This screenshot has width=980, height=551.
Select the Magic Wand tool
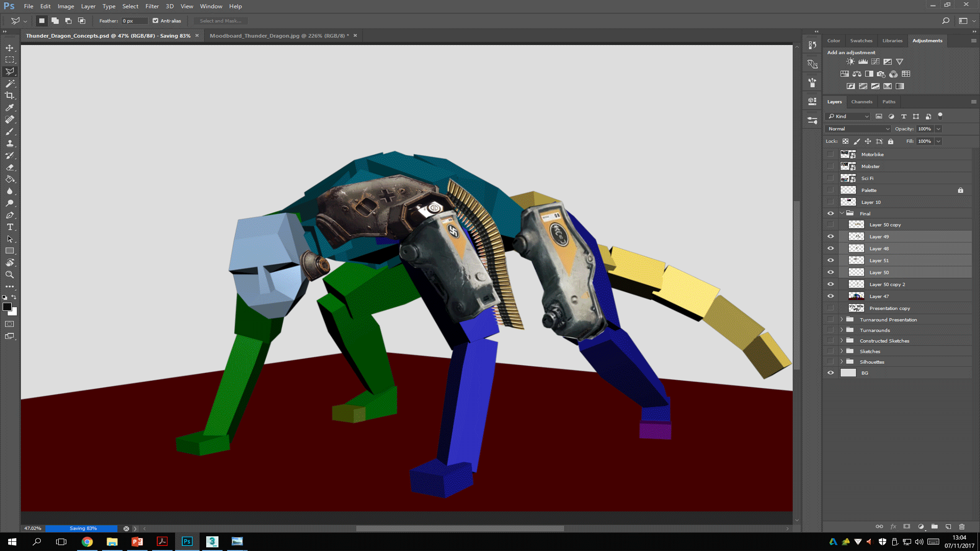pyautogui.click(x=10, y=84)
